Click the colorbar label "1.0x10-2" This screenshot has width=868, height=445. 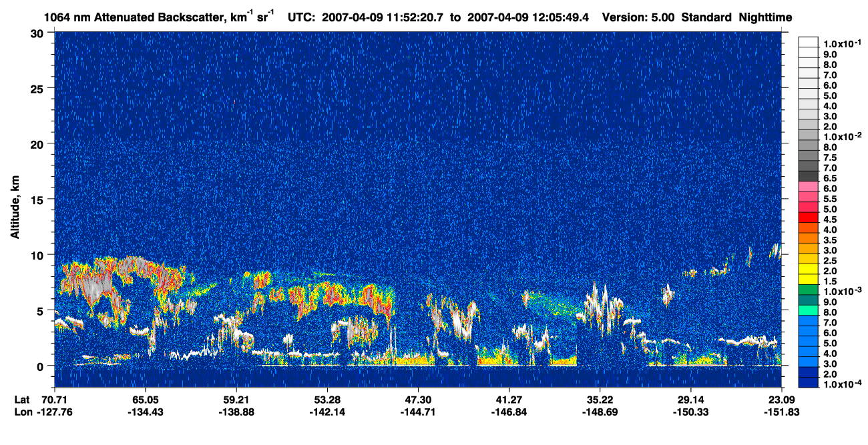tap(841, 137)
